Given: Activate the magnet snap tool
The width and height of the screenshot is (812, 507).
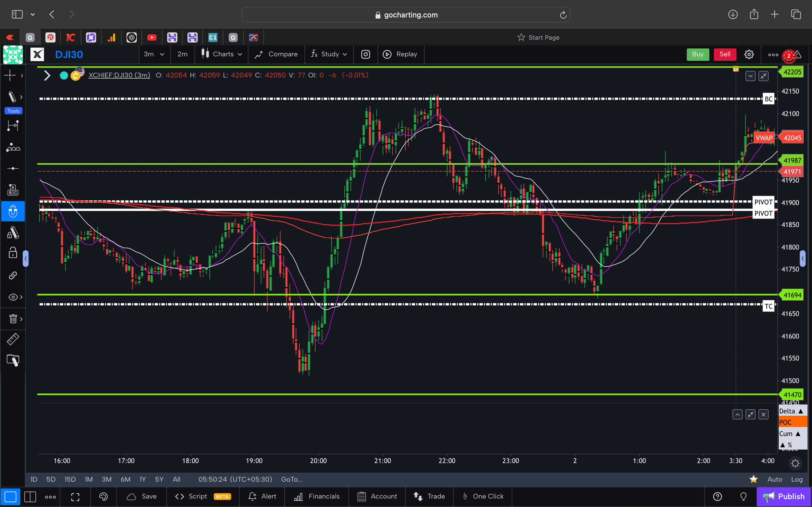Looking at the screenshot, I should [x=13, y=211].
